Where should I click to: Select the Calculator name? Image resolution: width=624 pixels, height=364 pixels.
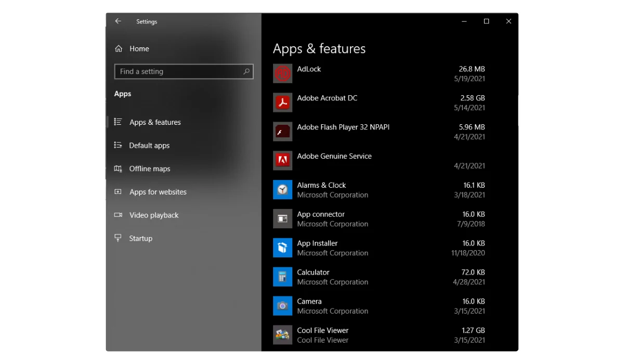pos(313,272)
